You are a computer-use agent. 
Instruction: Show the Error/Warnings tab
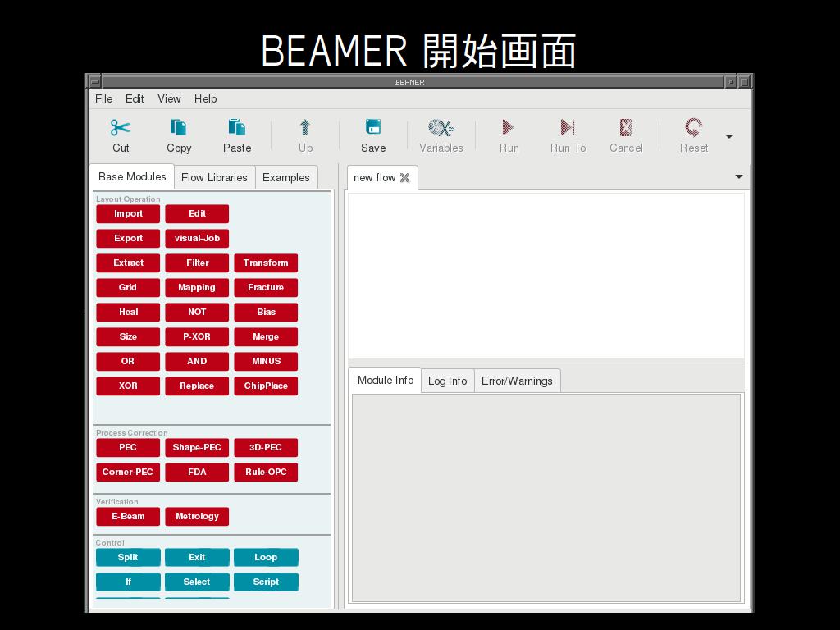517,381
